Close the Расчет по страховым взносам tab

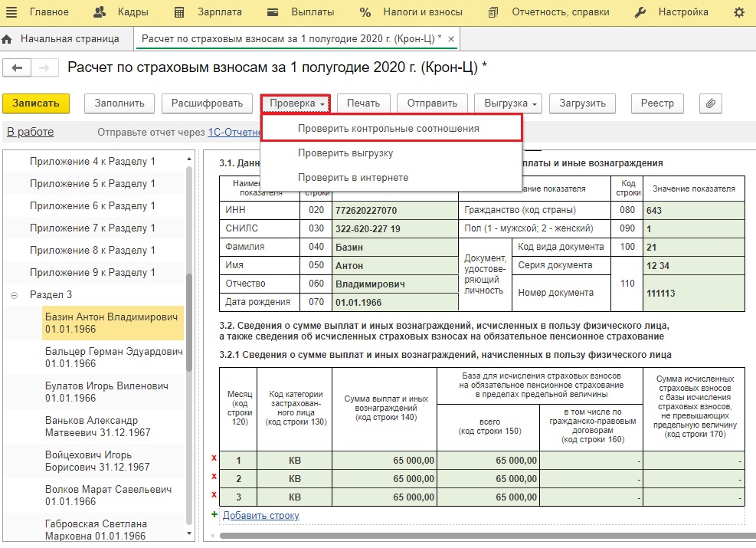[x=451, y=39]
